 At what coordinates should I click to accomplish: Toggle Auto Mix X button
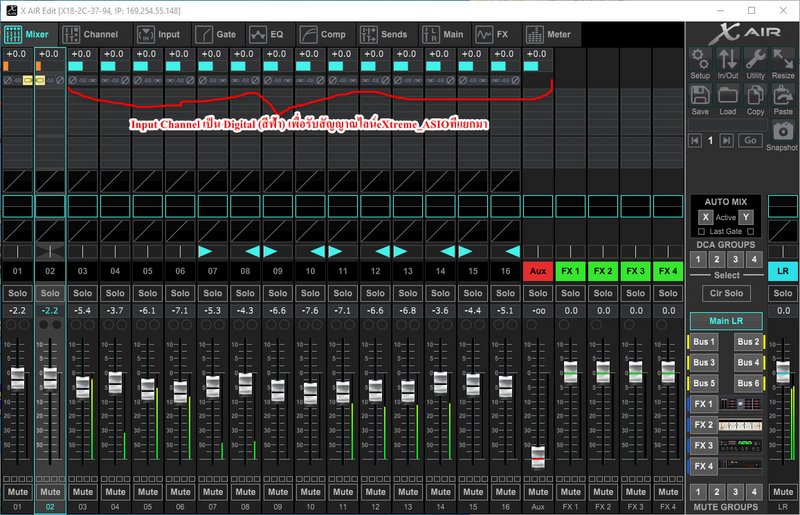tap(706, 217)
